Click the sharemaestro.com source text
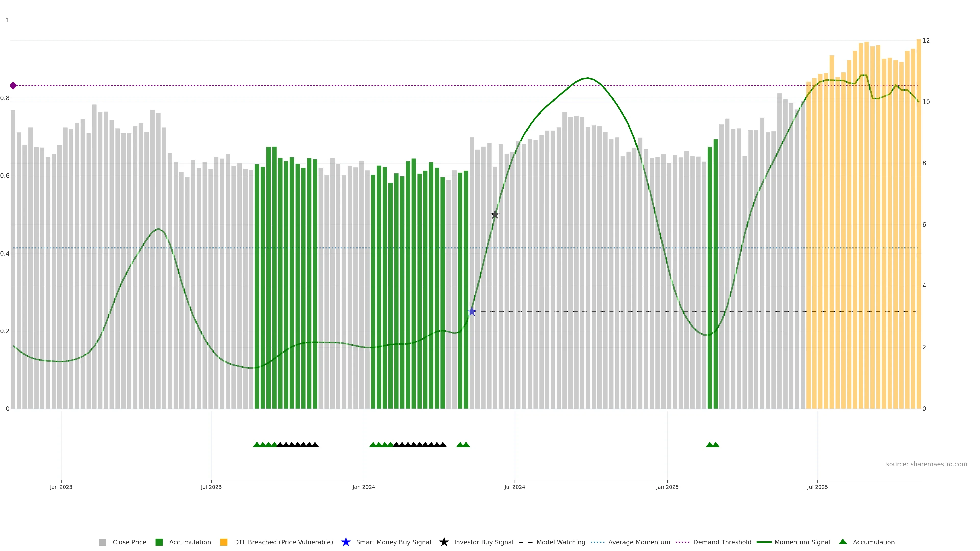 926,464
